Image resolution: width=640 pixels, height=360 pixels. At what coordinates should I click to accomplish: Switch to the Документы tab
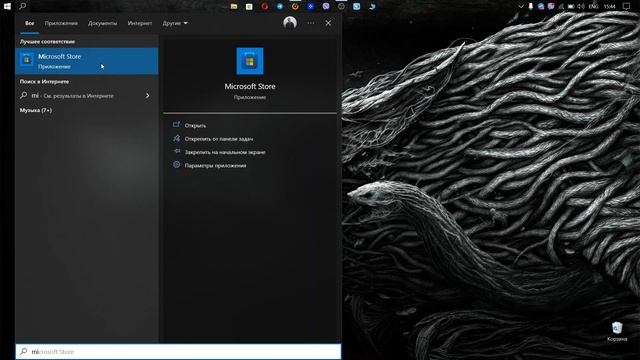point(102,23)
